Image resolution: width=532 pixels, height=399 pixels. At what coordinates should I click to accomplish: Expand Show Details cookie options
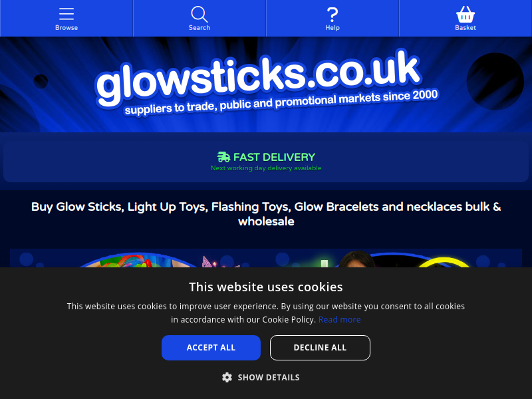[x=261, y=377]
